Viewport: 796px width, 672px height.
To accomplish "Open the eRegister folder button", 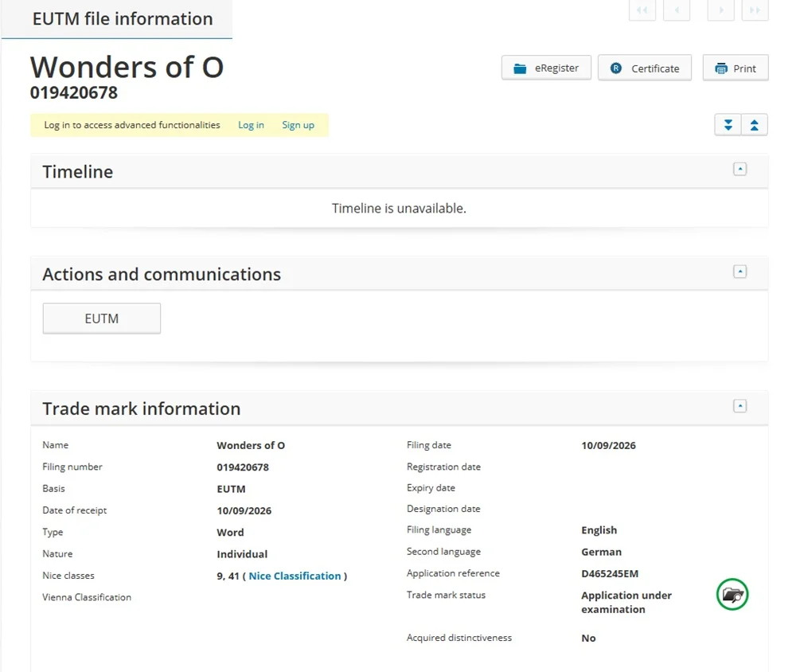I will point(546,68).
